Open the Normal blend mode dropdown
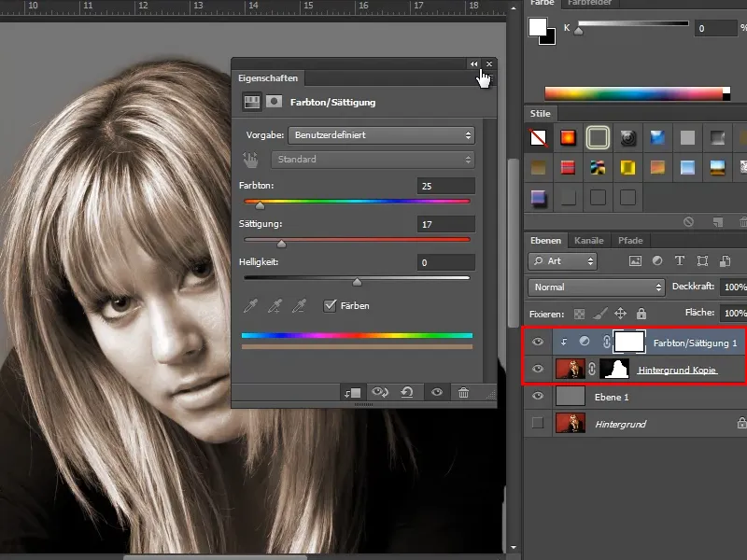 (596, 287)
